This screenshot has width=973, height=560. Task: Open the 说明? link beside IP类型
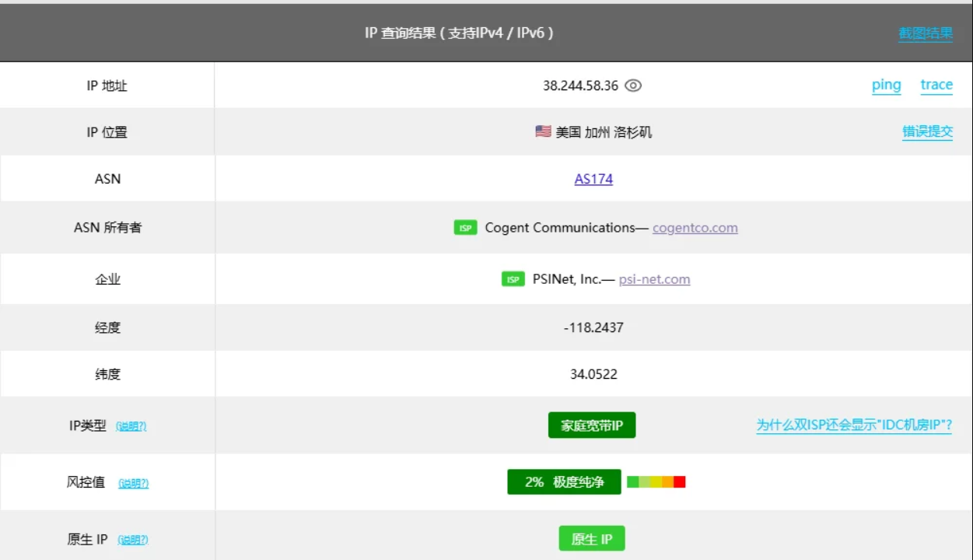[x=131, y=425]
